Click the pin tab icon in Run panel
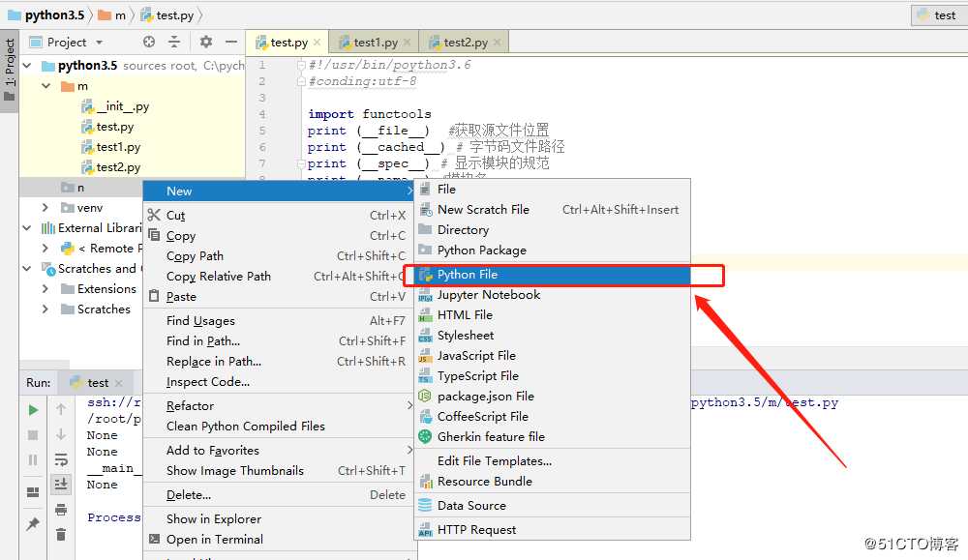This screenshot has height=560, width=968. tap(33, 523)
